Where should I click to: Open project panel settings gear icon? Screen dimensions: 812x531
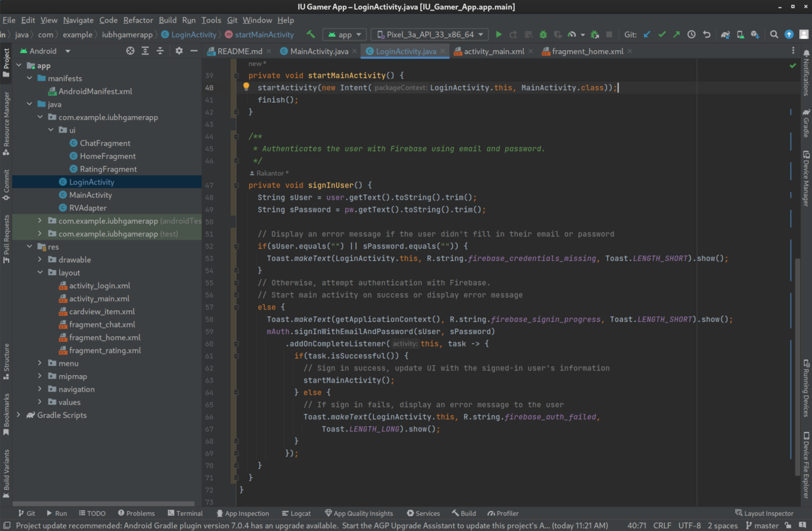pos(179,51)
